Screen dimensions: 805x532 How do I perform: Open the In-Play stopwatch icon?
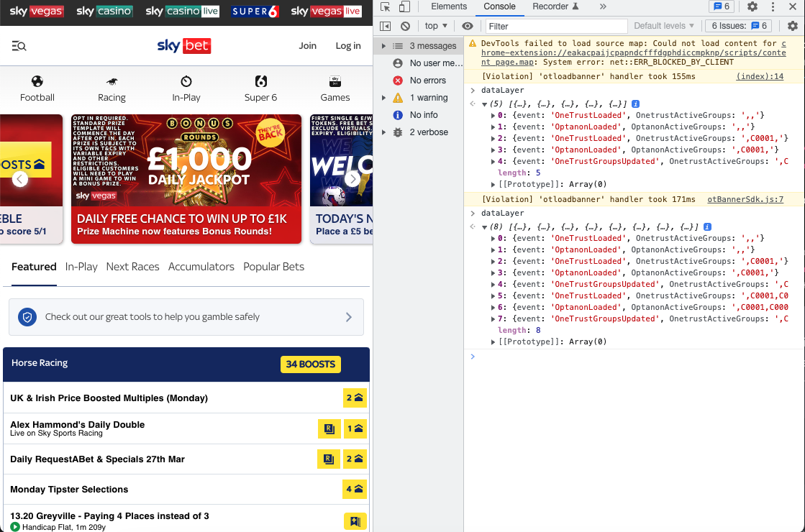click(186, 81)
